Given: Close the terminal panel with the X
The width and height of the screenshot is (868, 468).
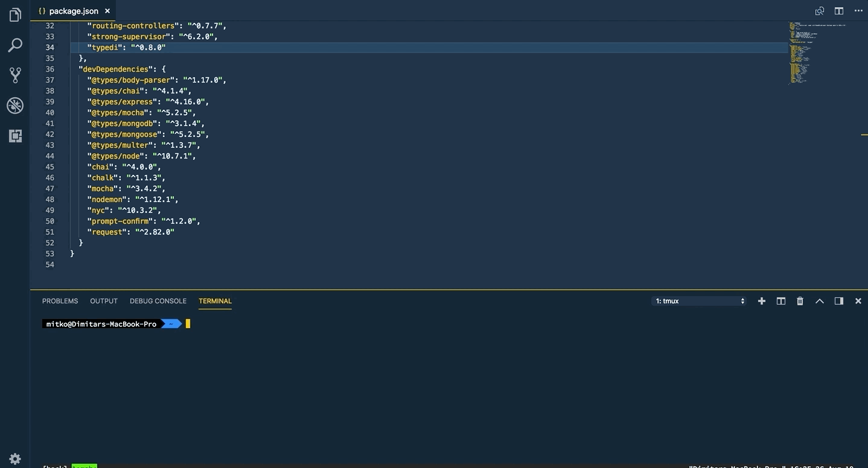Looking at the screenshot, I should [x=858, y=300].
